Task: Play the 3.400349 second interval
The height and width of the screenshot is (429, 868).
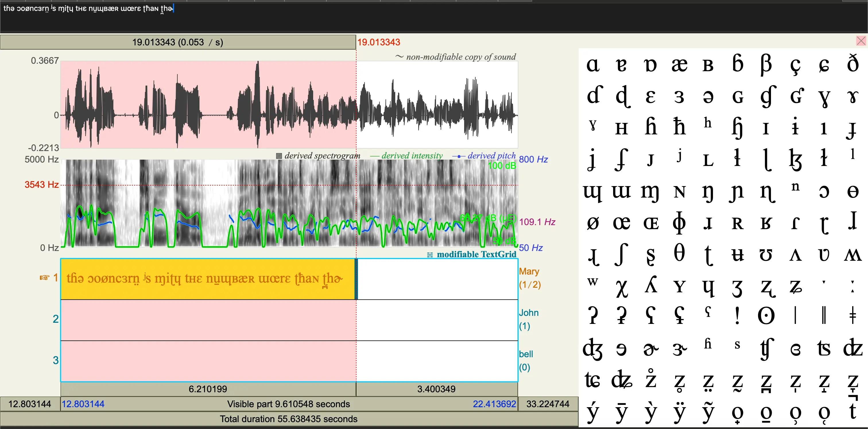Action: [x=436, y=389]
